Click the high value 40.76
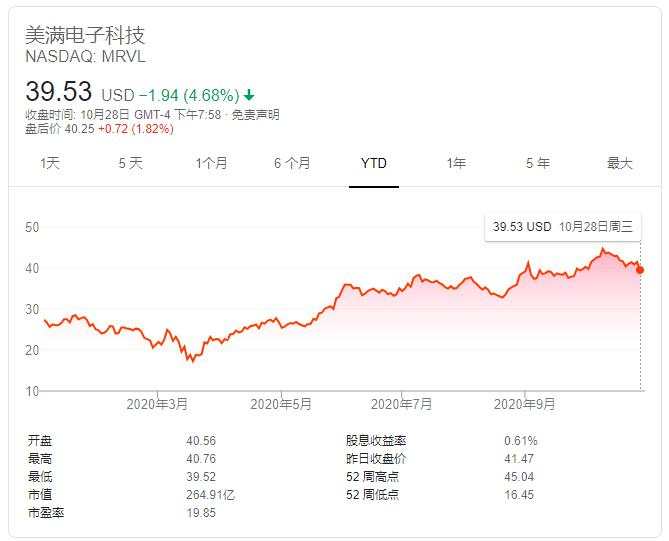 [201, 459]
